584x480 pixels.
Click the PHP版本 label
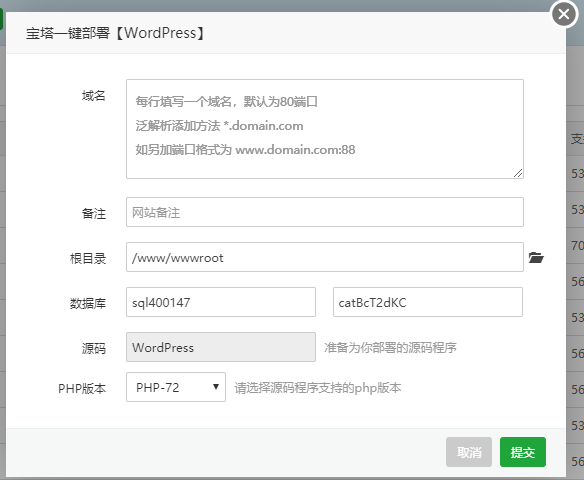(x=82, y=389)
